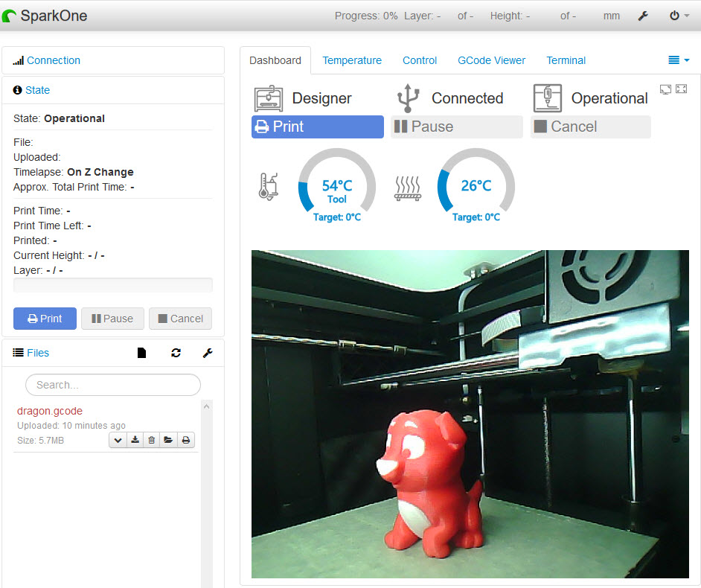Enter fullscreen webcam view

click(x=681, y=89)
